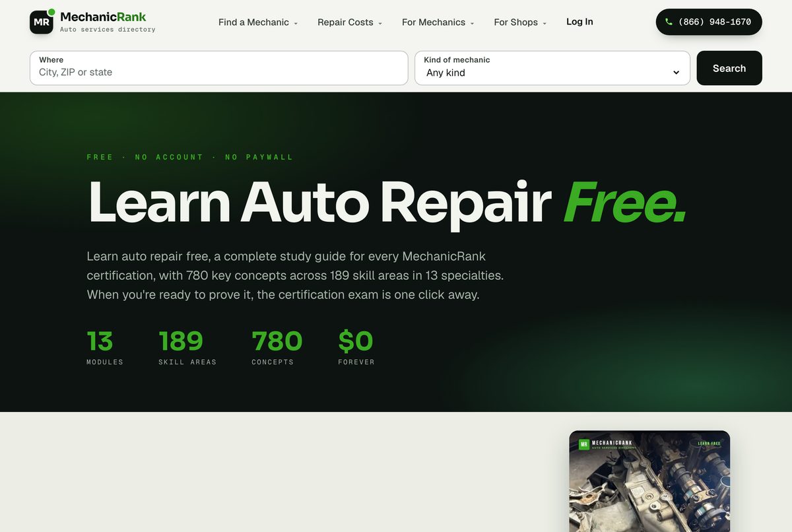
Task: Click the For Shops dropdown arrow
Action: pyautogui.click(x=544, y=23)
